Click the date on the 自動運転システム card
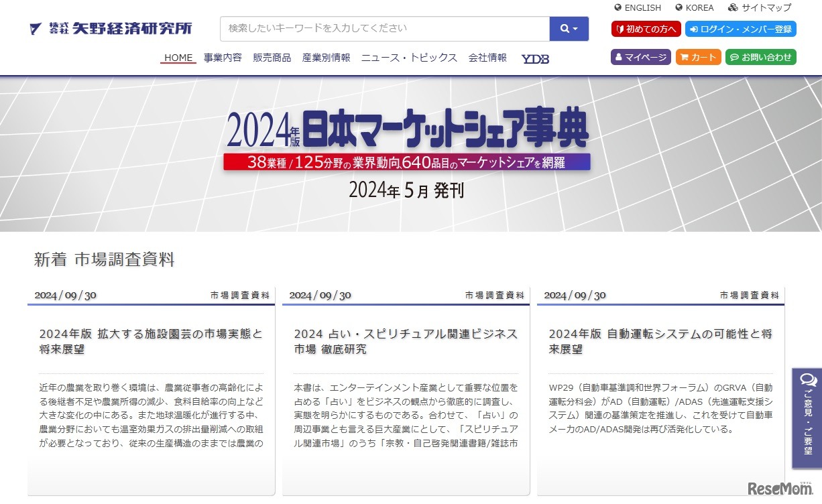The width and height of the screenshot is (822, 504). [x=575, y=295]
